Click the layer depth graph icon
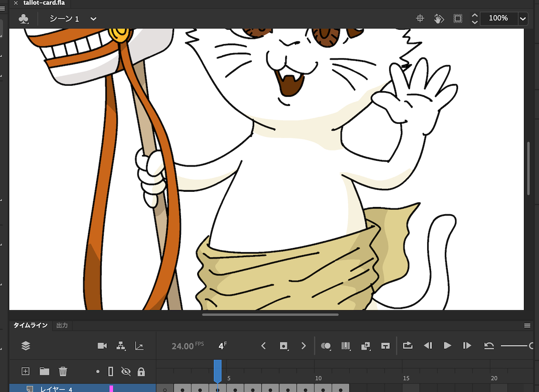The width and height of the screenshot is (539, 392). click(x=139, y=346)
